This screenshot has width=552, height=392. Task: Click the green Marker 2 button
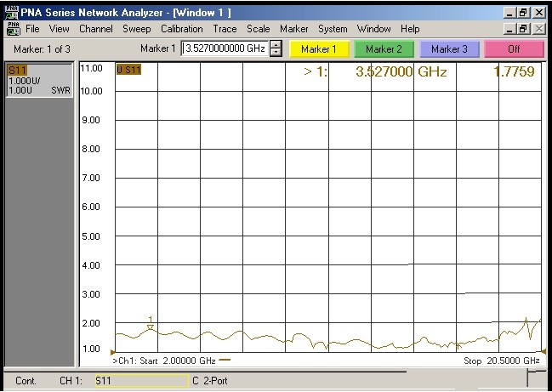pos(384,49)
